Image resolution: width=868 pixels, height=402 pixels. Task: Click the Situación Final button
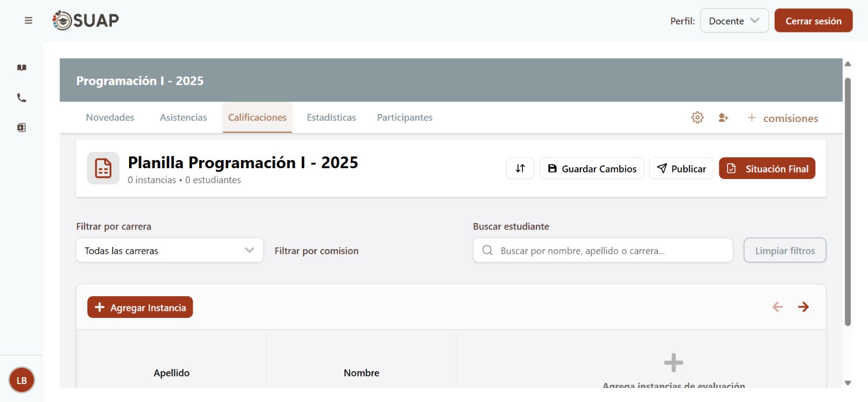click(767, 169)
